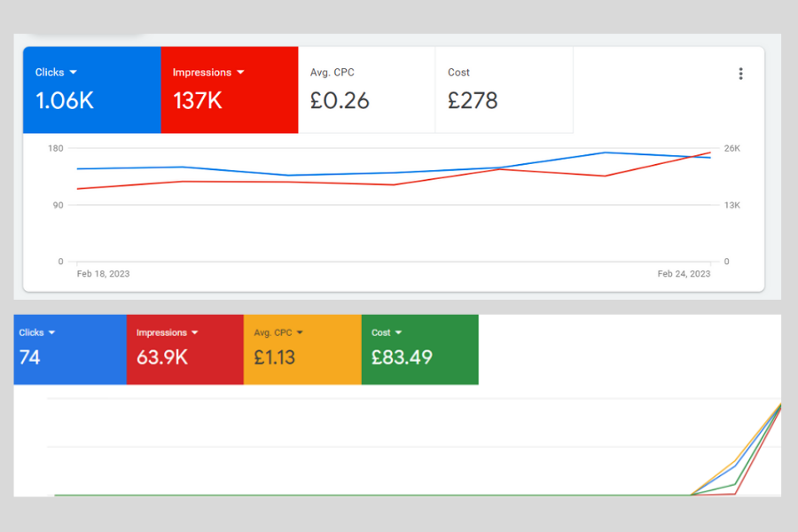Open the three-dot overflow menu
This screenshot has width=798, height=532.
[x=741, y=74]
